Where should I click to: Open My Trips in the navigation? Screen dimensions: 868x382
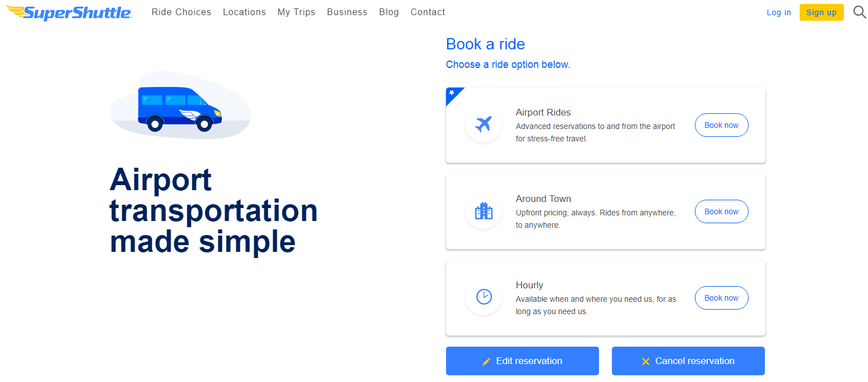coord(296,12)
